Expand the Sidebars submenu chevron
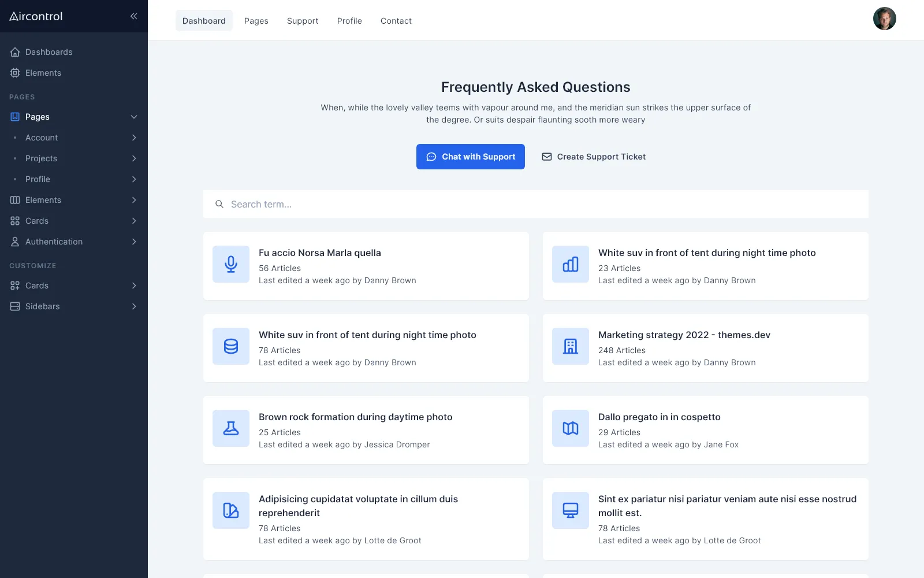Screen dimensions: 924x578 (x=134, y=306)
